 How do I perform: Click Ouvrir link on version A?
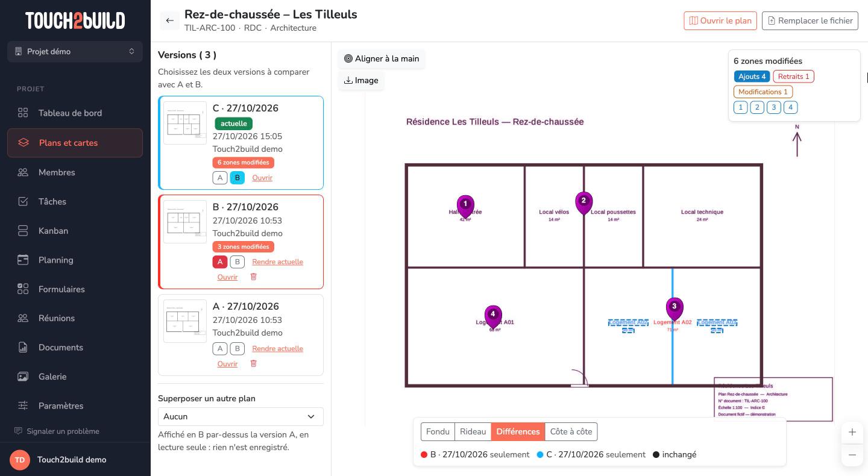point(227,364)
